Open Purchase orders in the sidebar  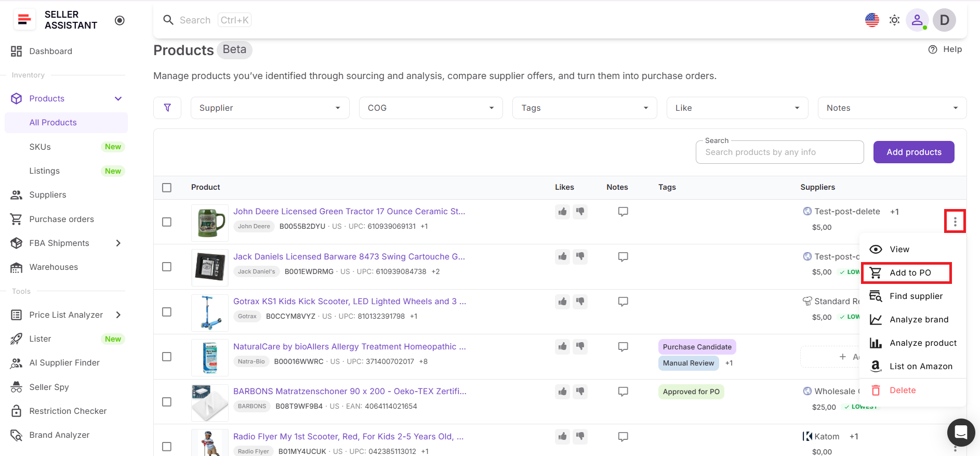coord(61,219)
